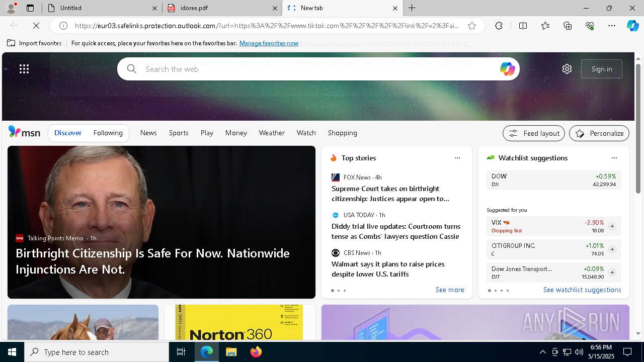Image resolution: width=644 pixels, height=362 pixels.
Task: Open Diddy trial live updates story
Action: click(x=396, y=231)
